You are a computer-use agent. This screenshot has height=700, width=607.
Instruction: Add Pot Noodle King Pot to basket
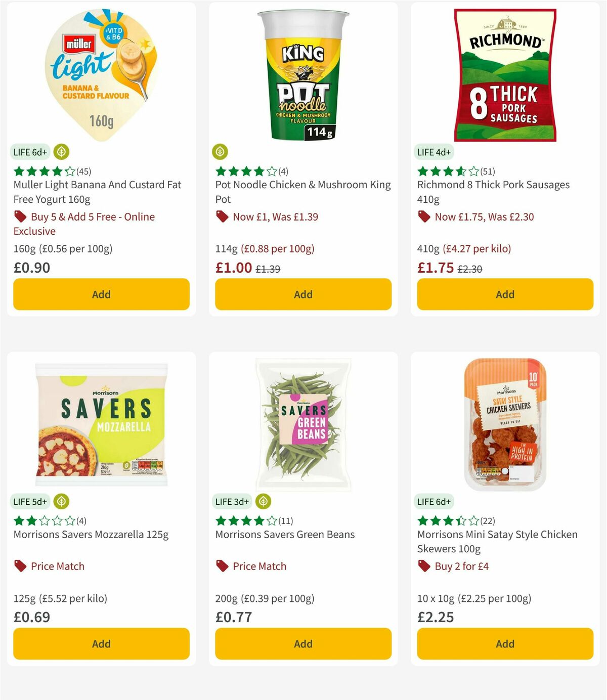(302, 294)
